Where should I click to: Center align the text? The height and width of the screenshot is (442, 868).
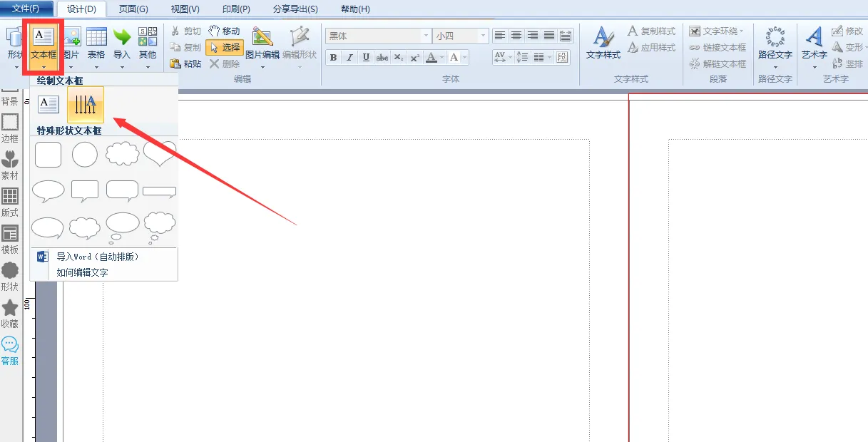tap(516, 36)
